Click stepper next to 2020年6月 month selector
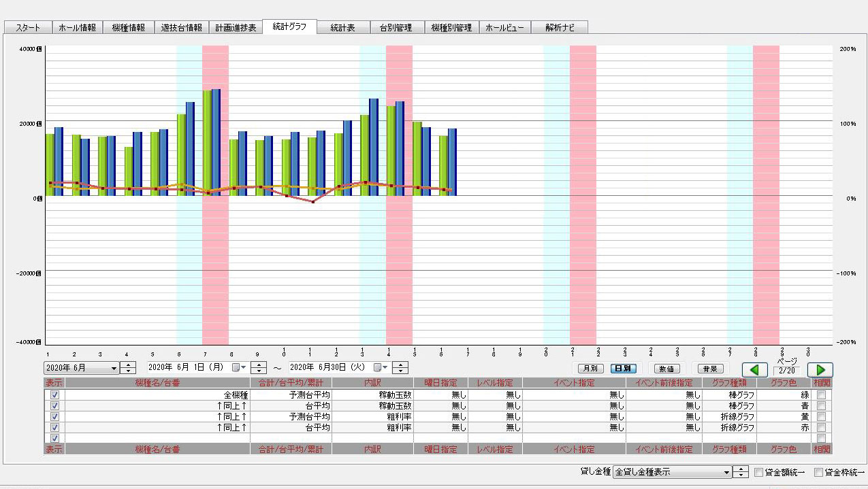The height and width of the screenshot is (489, 868). (128, 368)
